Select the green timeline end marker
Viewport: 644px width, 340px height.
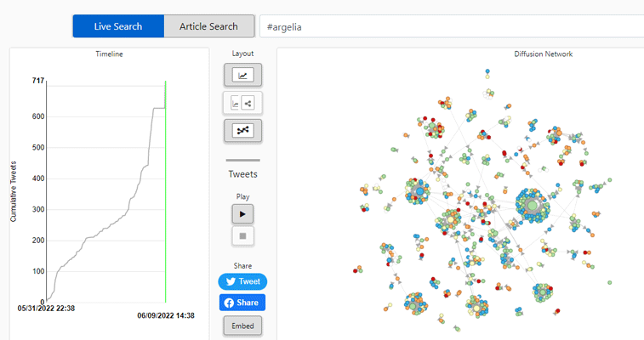point(166,191)
